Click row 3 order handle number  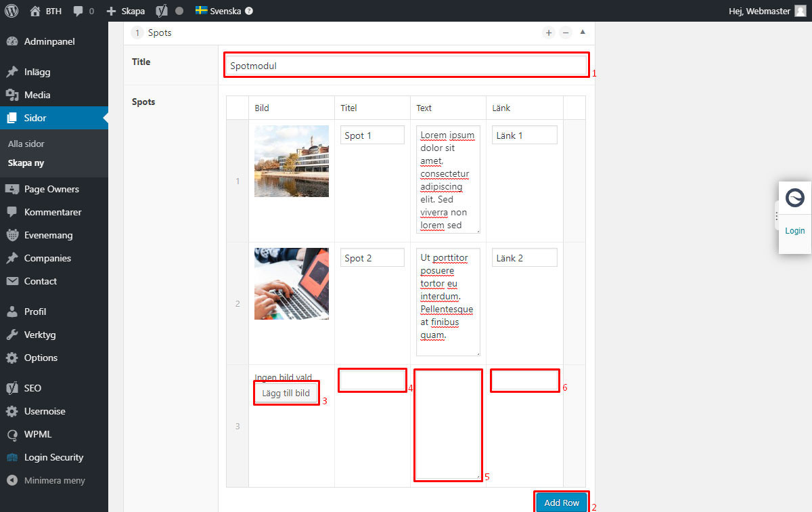238,426
